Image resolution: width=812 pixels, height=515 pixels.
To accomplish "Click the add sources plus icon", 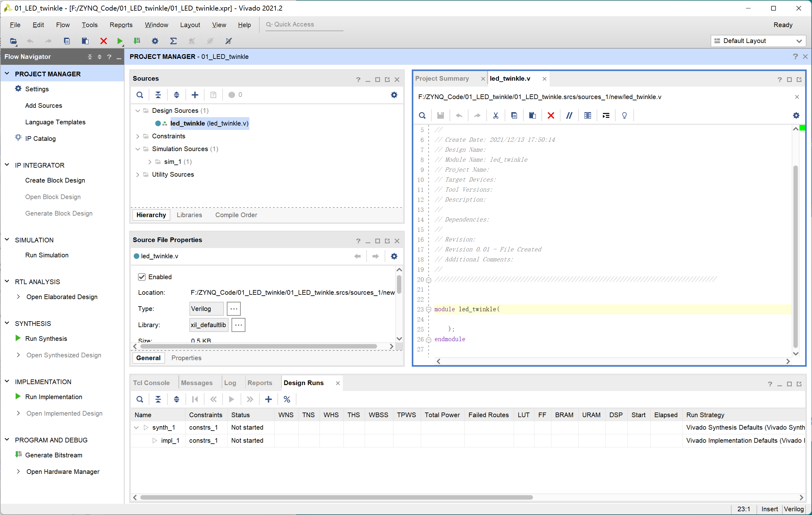I will coord(194,95).
